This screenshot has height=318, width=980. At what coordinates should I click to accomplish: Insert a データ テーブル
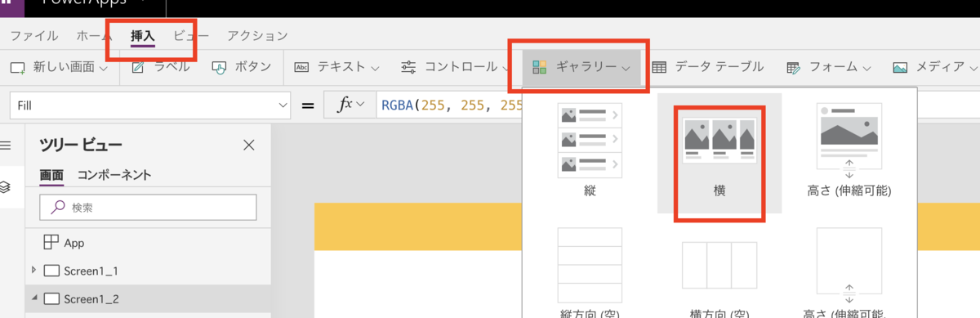(707, 67)
